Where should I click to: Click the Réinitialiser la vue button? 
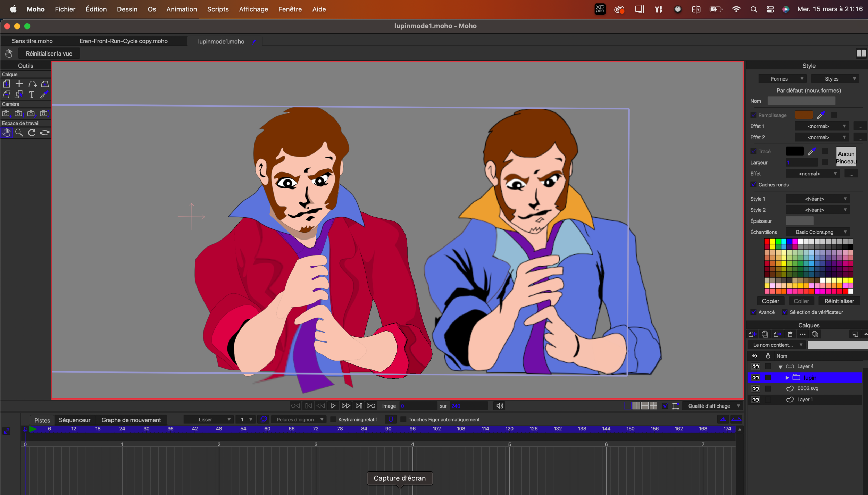coord(49,54)
